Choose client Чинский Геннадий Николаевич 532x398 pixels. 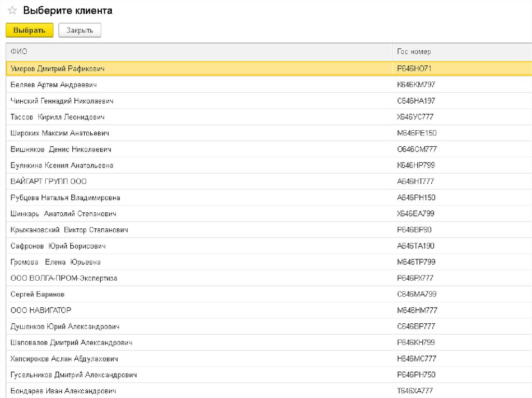(62, 101)
